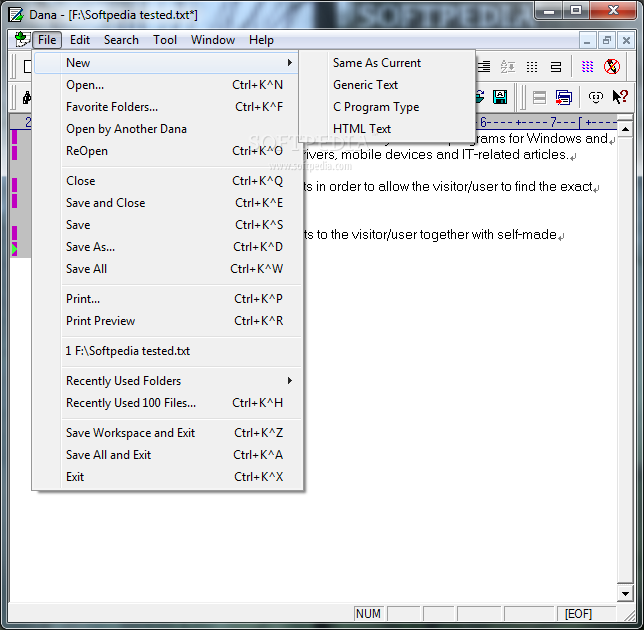Open the Search menu
The image size is (644, 630).
click(121, 40)
